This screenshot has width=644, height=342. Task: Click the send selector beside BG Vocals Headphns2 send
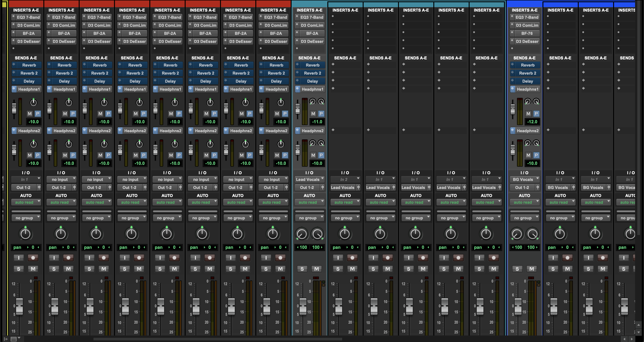513,130
